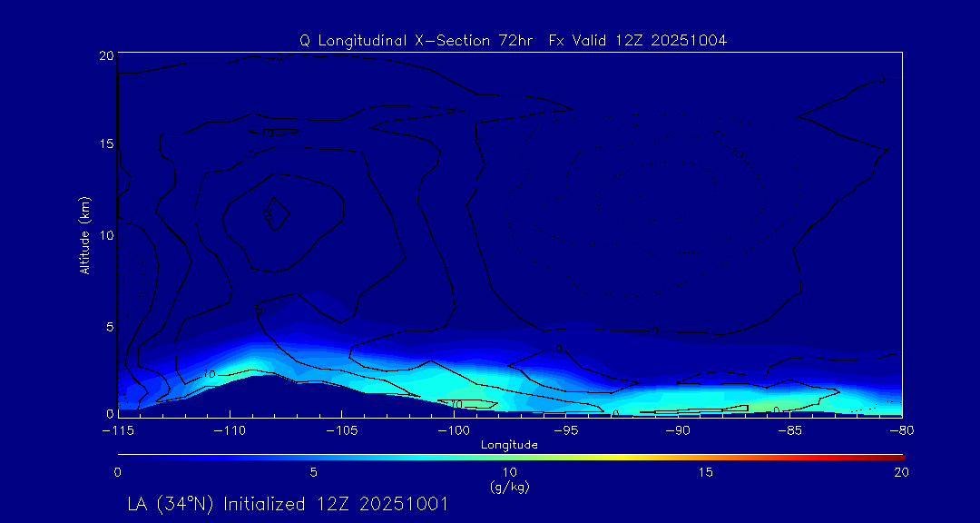Click the small diamond contour at the solid contour center

tap(276, 212)
